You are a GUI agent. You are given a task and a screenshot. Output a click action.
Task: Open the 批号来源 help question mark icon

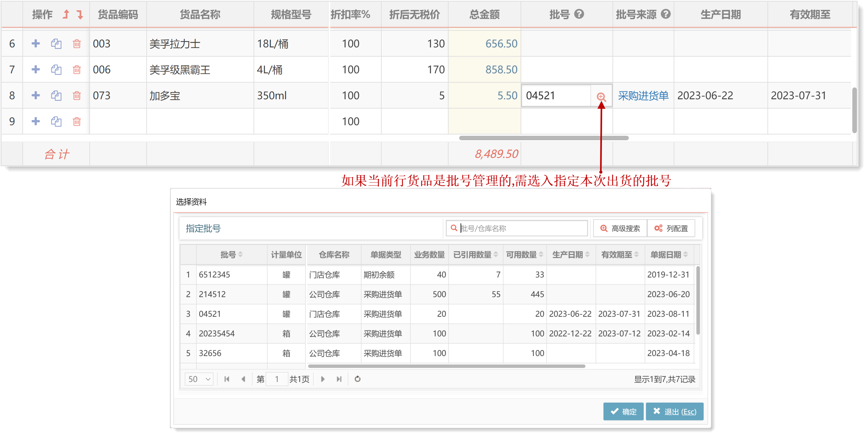coord(666,14)
